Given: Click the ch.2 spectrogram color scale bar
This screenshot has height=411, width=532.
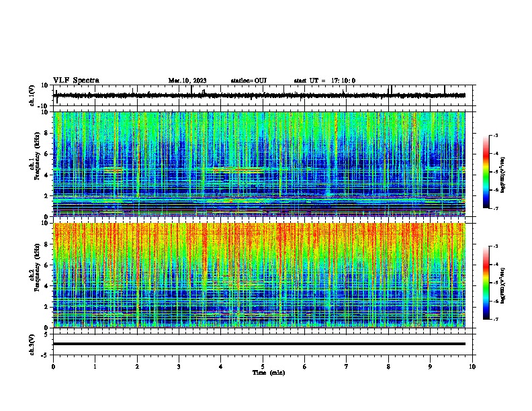Looking at the screenshot, I should pyautogui.click(x=486, y=283).
